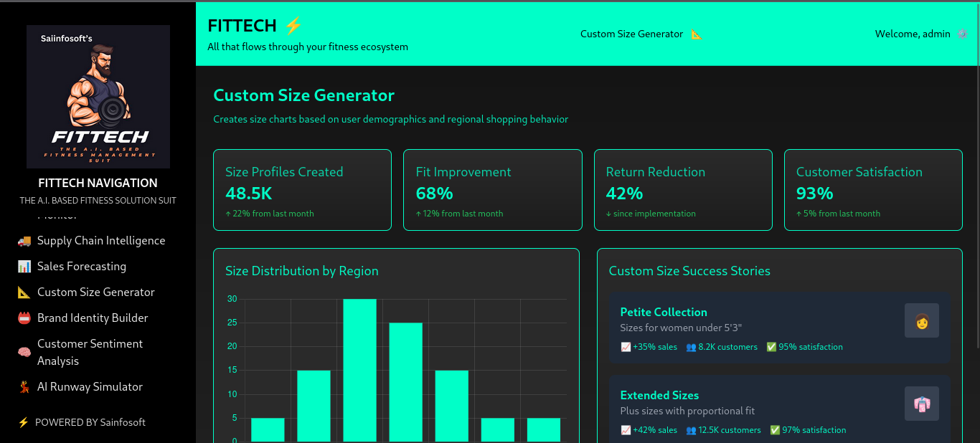Click the settings gear next to Welcome, admin
This screenshot has height=443, width=980.
click(x=962, y=34)
